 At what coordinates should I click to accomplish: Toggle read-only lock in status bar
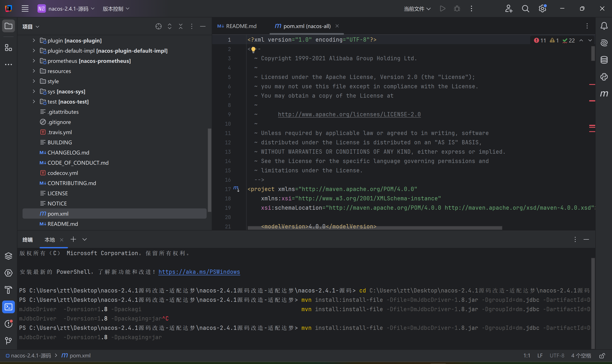tap(602, 356)
